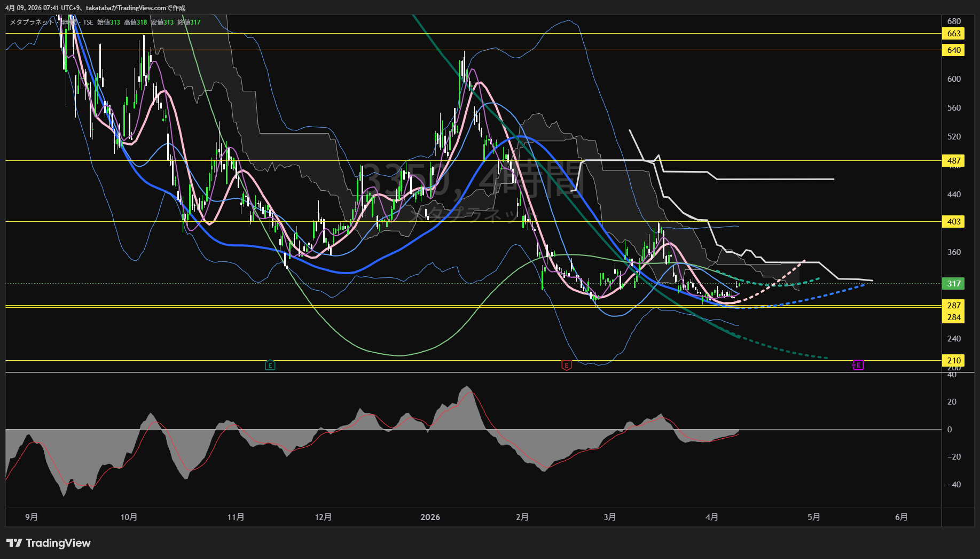Click the 210 yellow price label

953,361
